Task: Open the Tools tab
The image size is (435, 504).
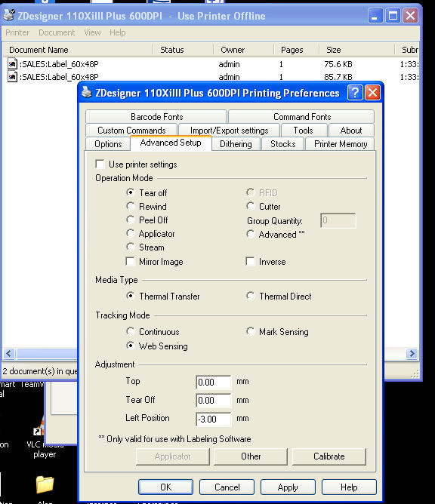Action: click(304, 131)
